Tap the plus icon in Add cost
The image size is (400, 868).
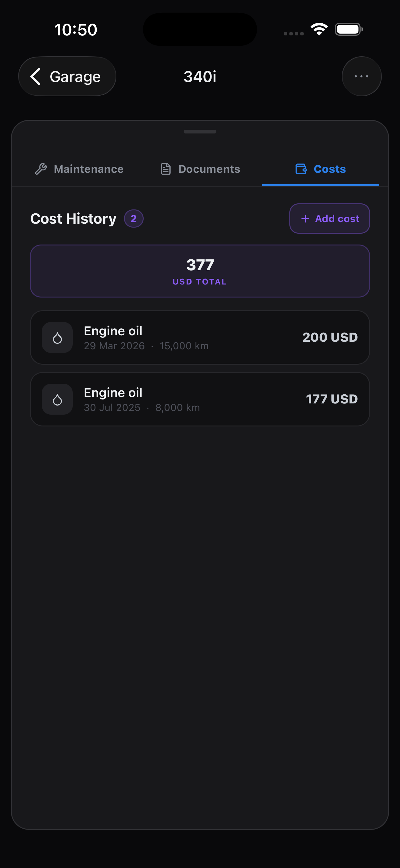pyautogui.click(x=305, y=219)
